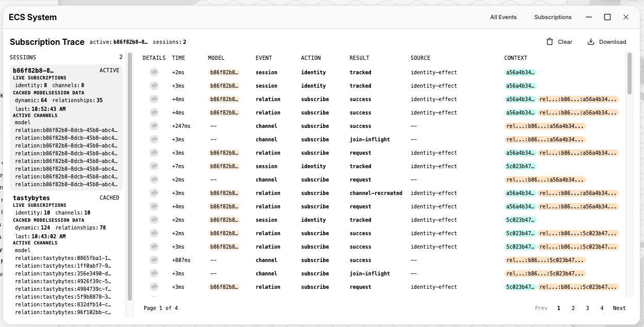The image size is (644, 327).
Task: Open details for +2ms session 5c023b47 row
Action: tap(154, 220)
